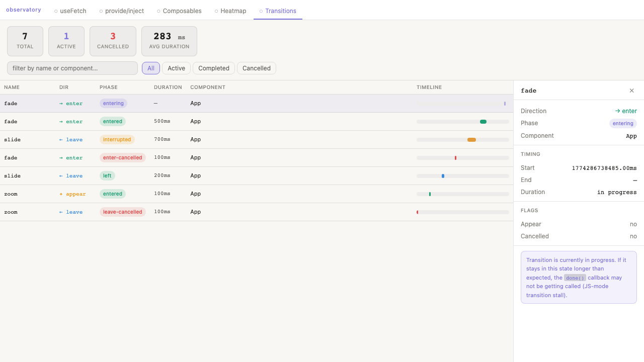This screenshot has width=644, height=362.
Task: Open the useFetch tab
Action: [x=73, y=11]
